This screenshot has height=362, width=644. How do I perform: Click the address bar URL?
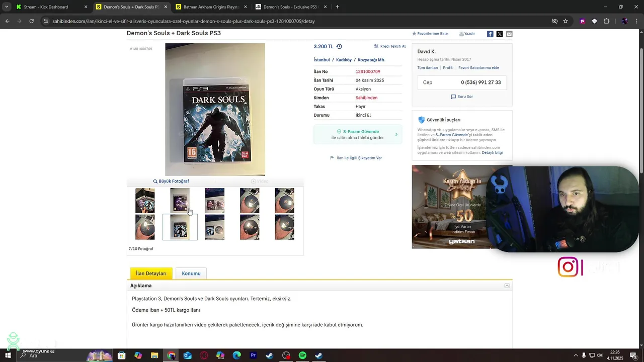(184, 21)
